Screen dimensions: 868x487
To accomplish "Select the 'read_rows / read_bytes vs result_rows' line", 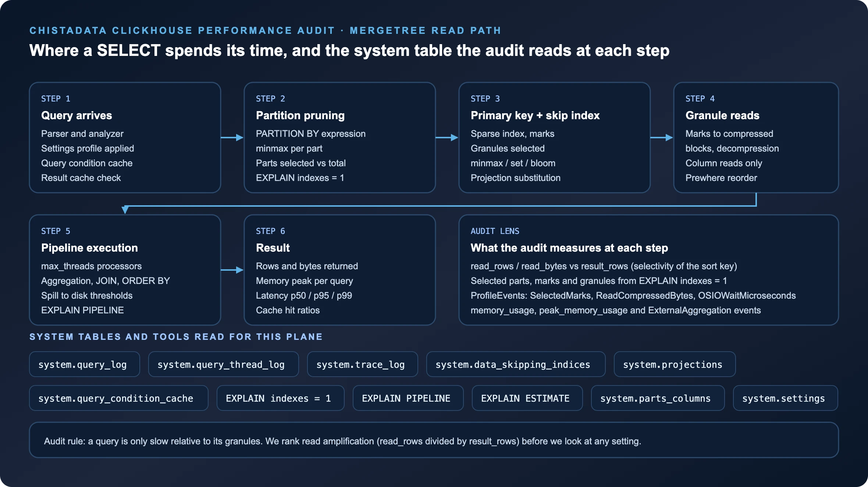I will point(604,266).
